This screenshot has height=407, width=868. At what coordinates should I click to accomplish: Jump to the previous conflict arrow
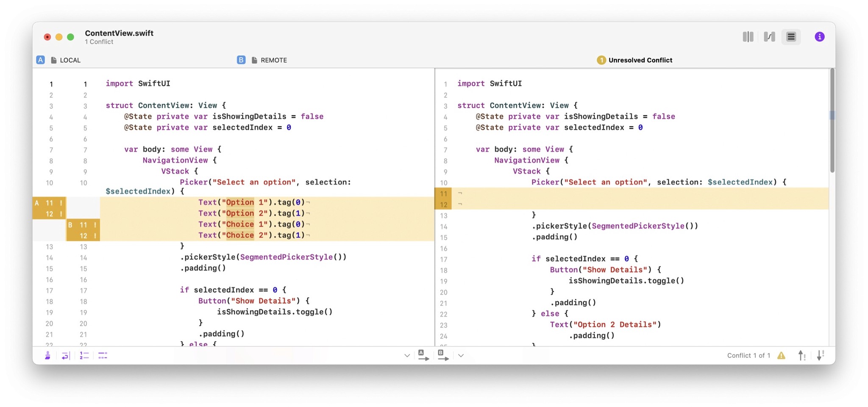point(801,355)
